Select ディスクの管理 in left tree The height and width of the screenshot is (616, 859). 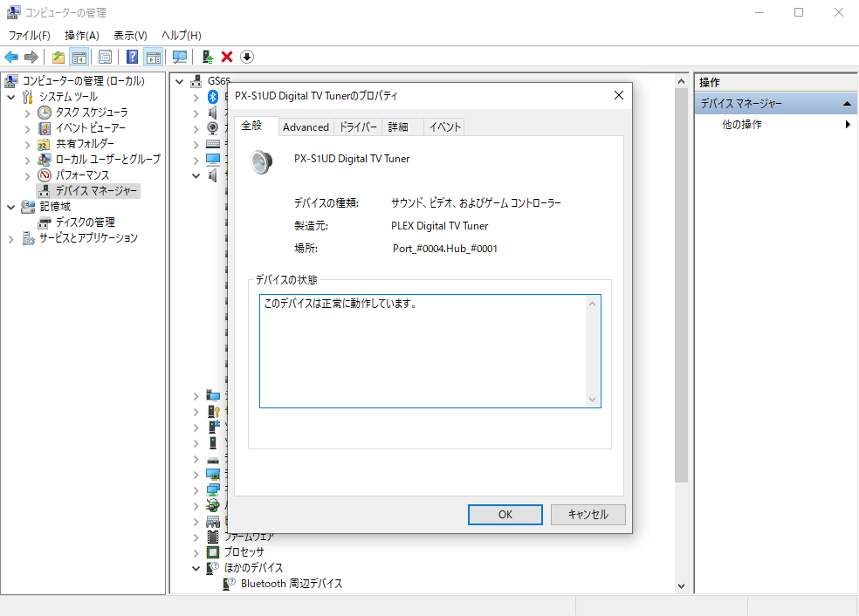point(85,222)
